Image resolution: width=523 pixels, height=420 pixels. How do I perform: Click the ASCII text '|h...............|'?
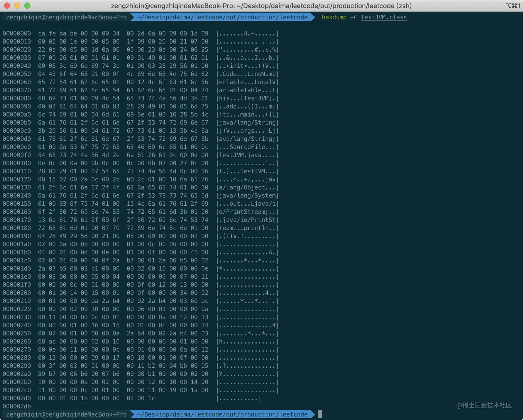(x=247, y=341)
